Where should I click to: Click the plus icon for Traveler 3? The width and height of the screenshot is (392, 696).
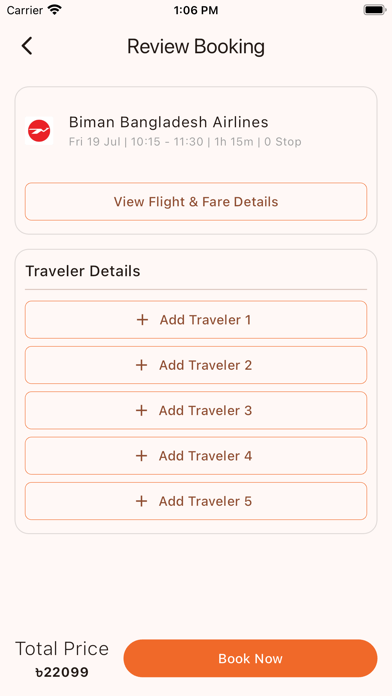(x=141, y=410)
